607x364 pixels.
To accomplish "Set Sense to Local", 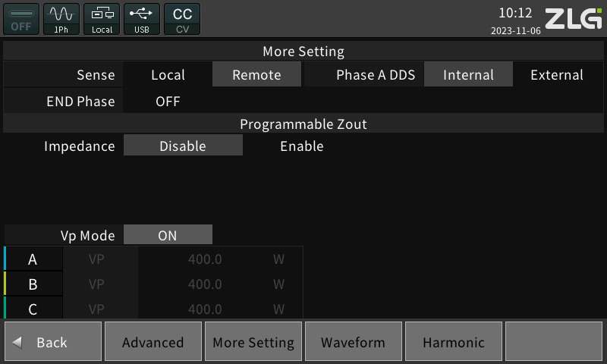I will click(x=168, y=75).
